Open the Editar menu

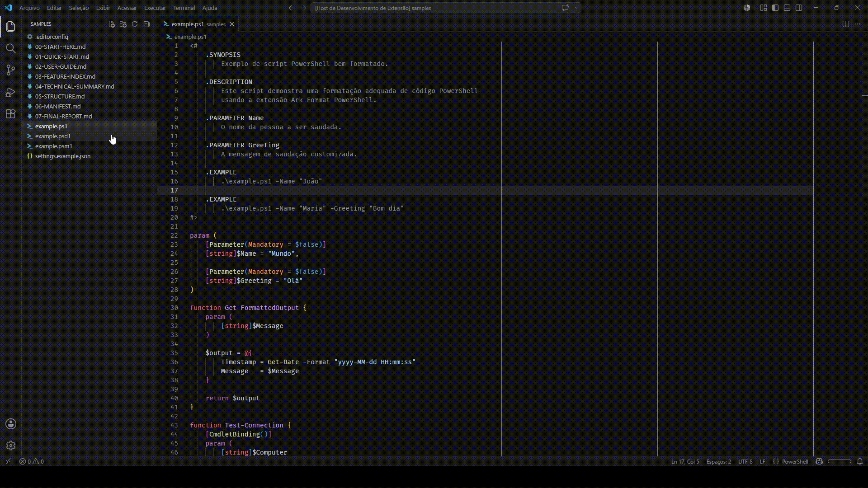(x=54, y=8)
